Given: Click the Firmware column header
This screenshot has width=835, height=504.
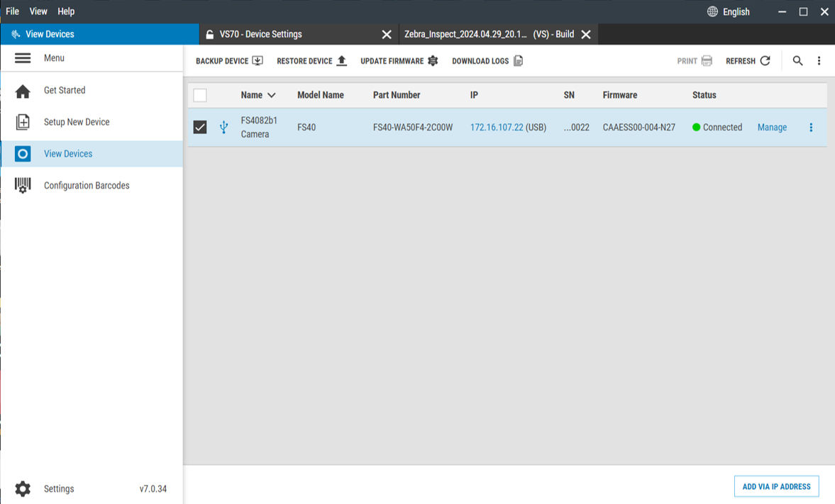Looking at the screenshot, I should (620, 95).
